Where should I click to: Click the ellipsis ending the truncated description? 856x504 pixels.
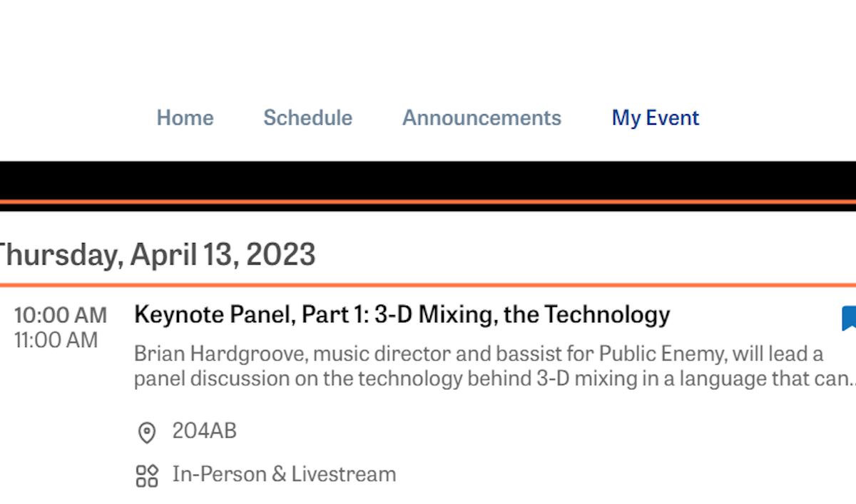(x=850, y=380)
